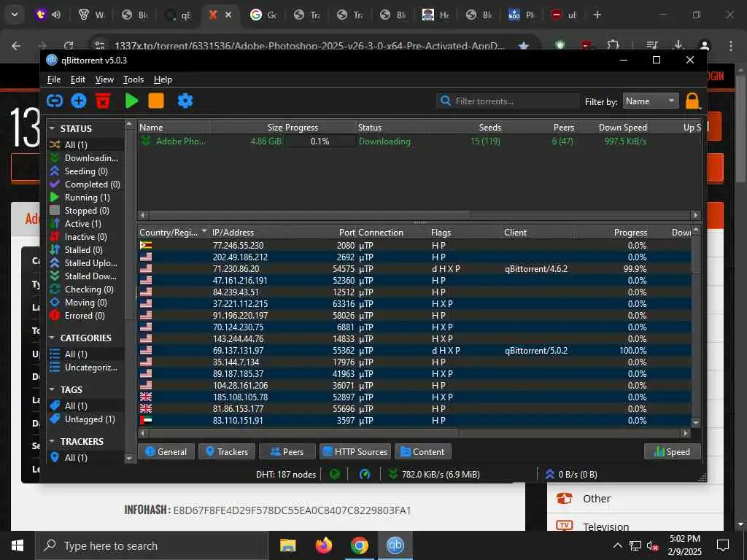Select the Completed (0) status filter
Image resolution: width=747 pixels, height=560 pixels.
pos(85,184)
